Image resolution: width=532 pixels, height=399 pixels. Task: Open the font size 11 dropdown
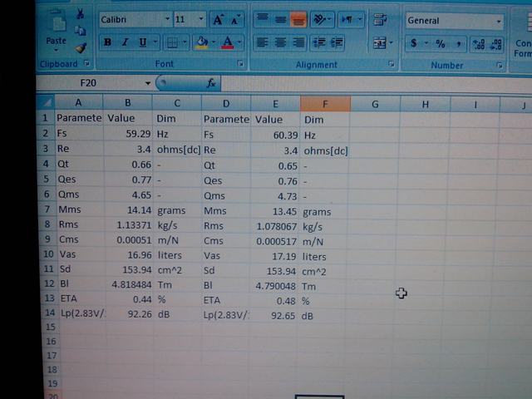click(x=201, y=19)
